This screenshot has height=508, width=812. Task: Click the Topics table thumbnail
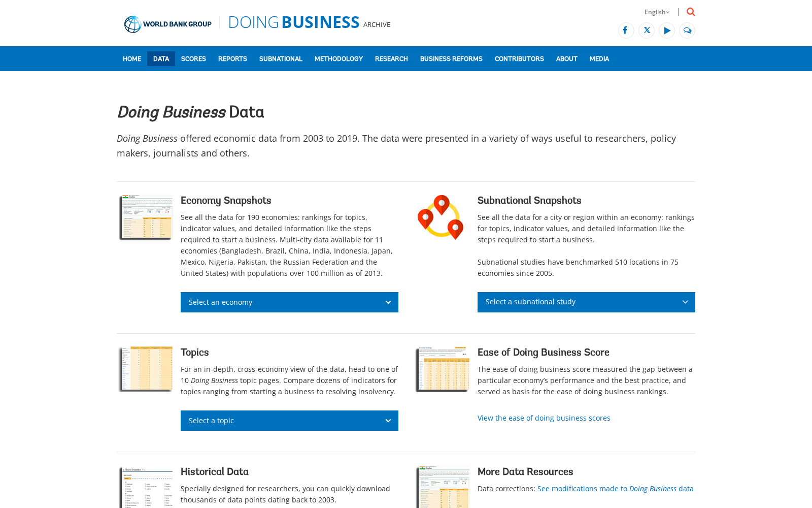point(146,369)
